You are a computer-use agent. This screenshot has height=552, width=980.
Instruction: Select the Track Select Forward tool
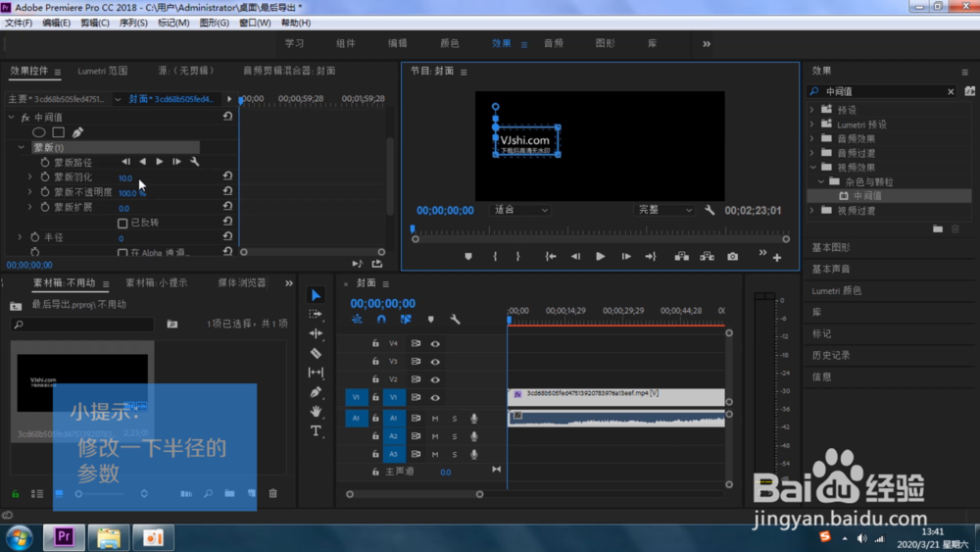(317, 314)
